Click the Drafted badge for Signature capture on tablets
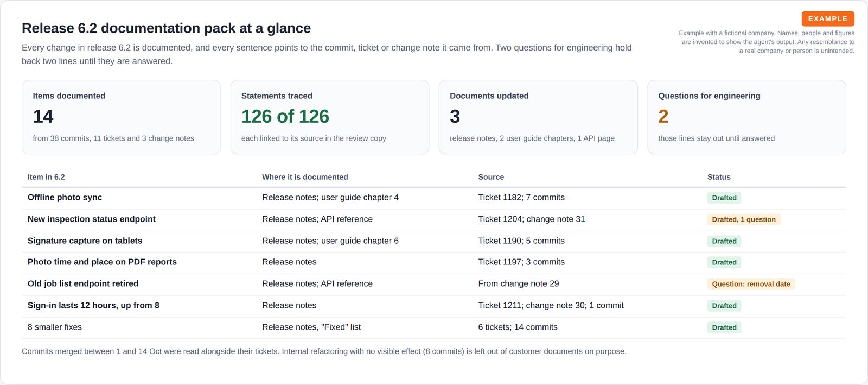 point(724,241)
